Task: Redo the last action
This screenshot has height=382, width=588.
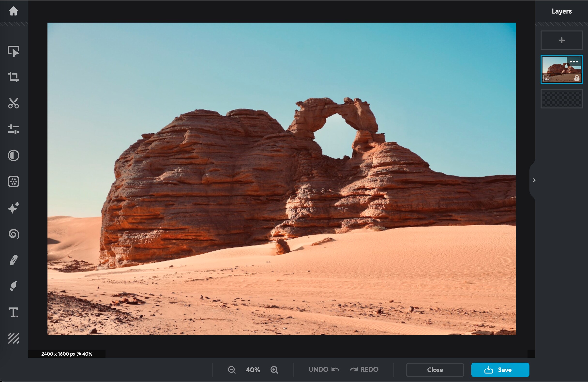Action: (x=364, y=369)
